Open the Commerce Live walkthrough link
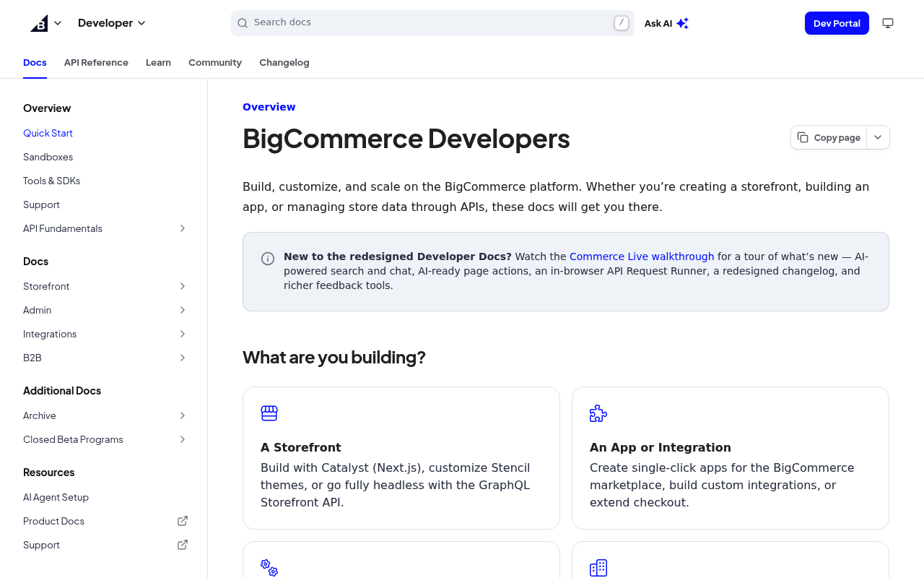Image resolution: width=924 pixels, height=578 pixels. [642, 256]
